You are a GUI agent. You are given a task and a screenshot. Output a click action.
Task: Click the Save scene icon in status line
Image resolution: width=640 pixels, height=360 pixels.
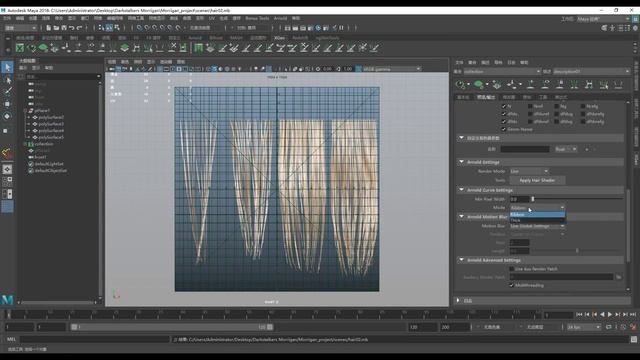pyautogui.click(x=64, y=28)
